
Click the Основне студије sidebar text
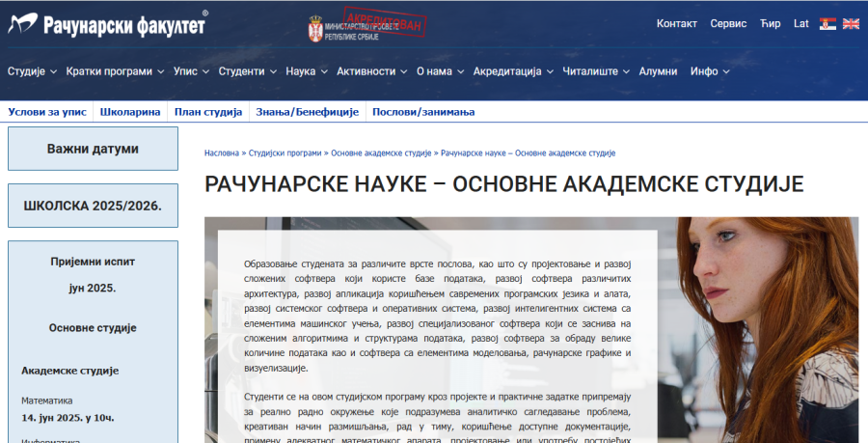(93, 328)
